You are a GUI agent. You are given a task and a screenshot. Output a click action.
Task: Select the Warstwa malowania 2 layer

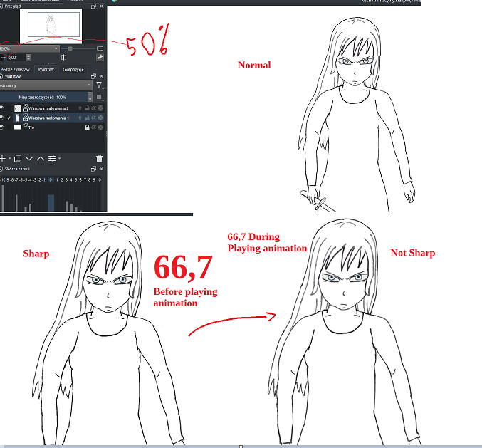48,108
